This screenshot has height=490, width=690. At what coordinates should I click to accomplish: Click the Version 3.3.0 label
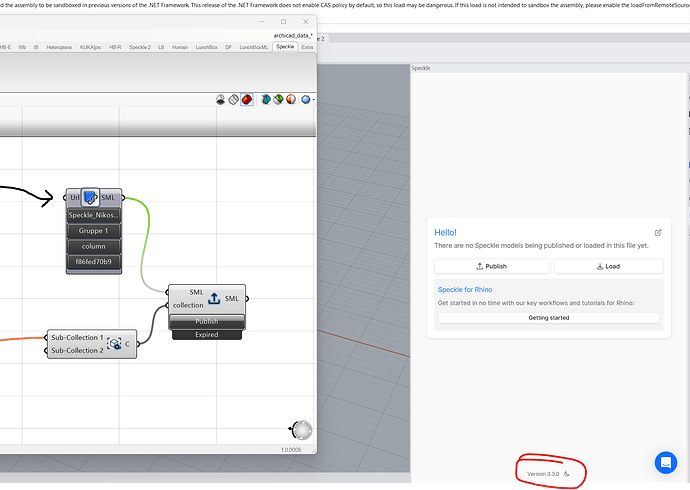point(543,474)
